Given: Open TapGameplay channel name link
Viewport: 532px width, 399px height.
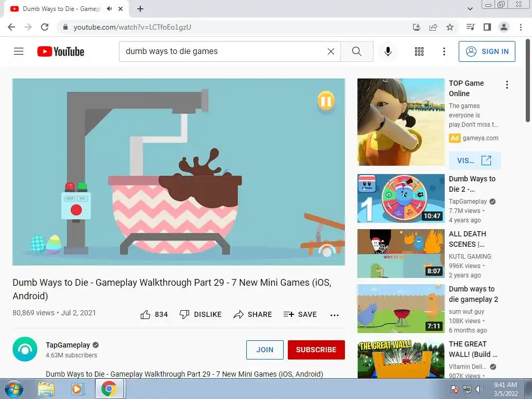Looking at the screenshot, I should (68, 345).
